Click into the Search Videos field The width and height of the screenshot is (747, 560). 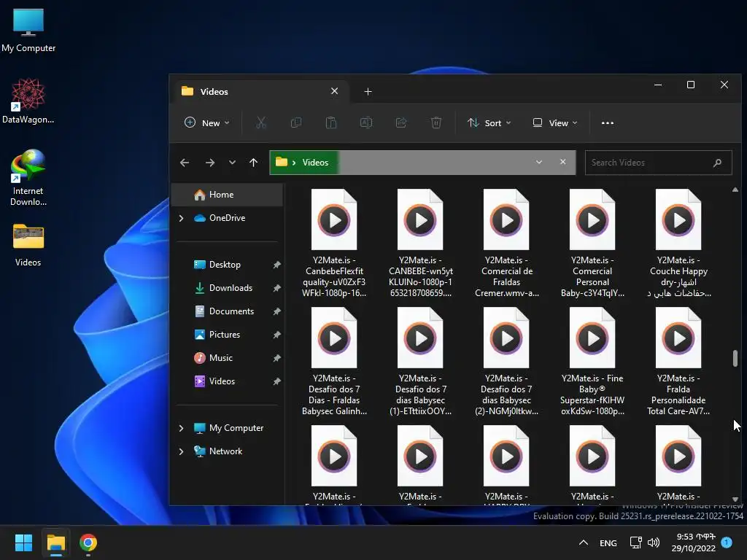658,163
